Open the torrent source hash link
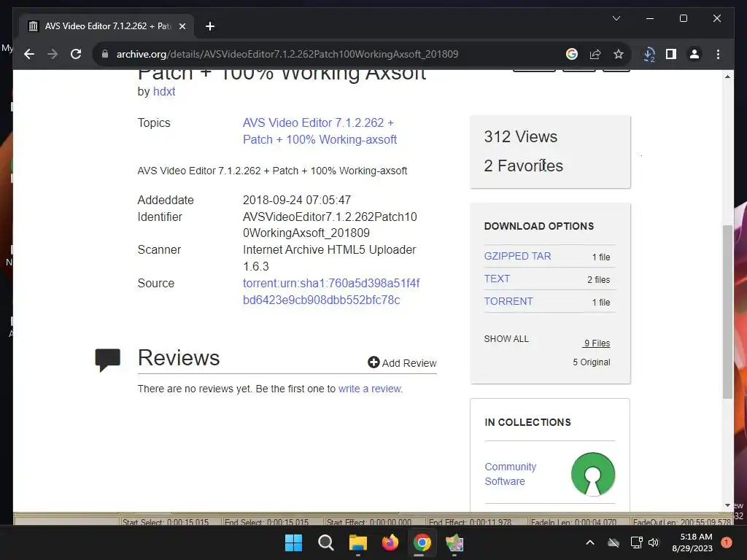Image resolution: width=747 pixels, height=560 pixels. pyautogui.click(x=331, y=292)
